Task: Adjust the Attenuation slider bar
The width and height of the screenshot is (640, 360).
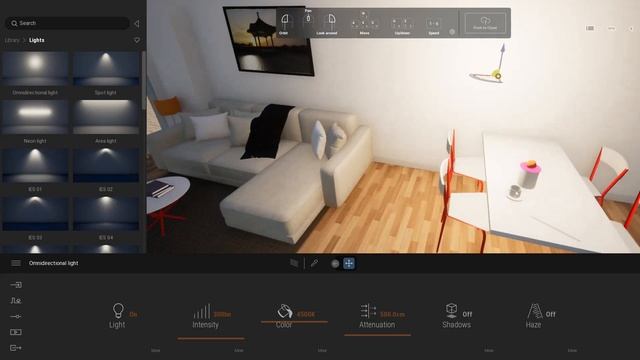Action: point(378,335)
